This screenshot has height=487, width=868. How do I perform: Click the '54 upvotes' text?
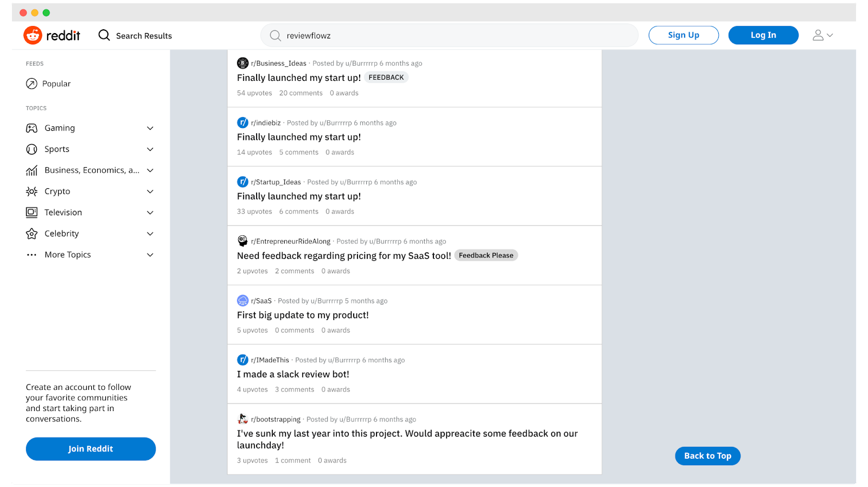[254, 93]
